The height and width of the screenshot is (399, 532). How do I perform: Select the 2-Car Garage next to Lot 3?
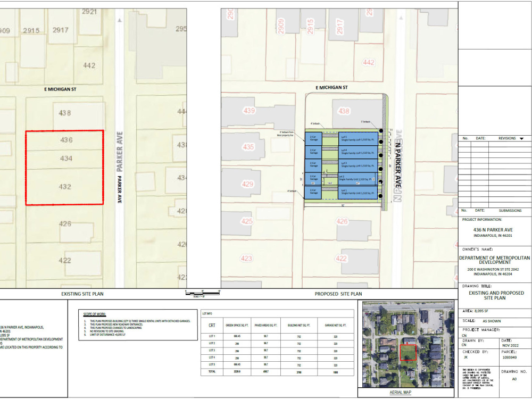coord(313,165)
